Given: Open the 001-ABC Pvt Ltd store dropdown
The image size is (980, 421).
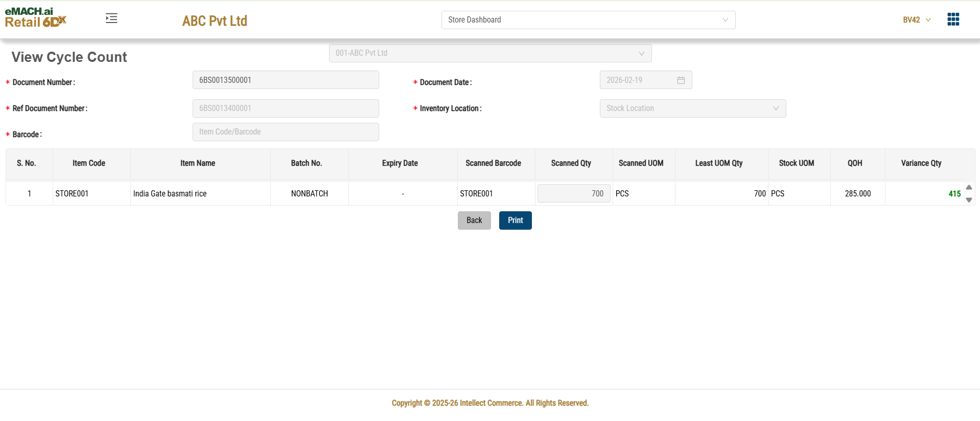Looking at the screenshot, I should [x=490, y=53].
